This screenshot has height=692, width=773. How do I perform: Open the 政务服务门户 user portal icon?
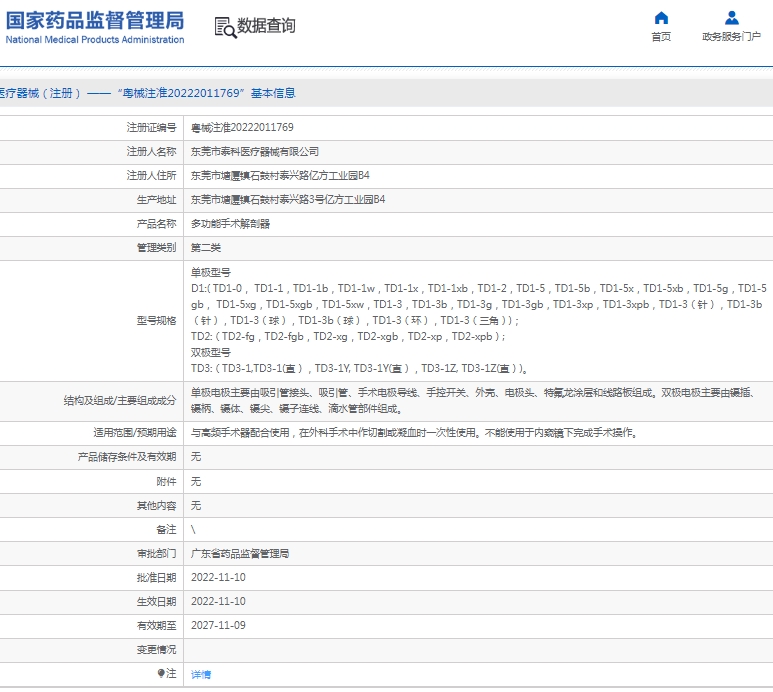(x=732, y=18)
